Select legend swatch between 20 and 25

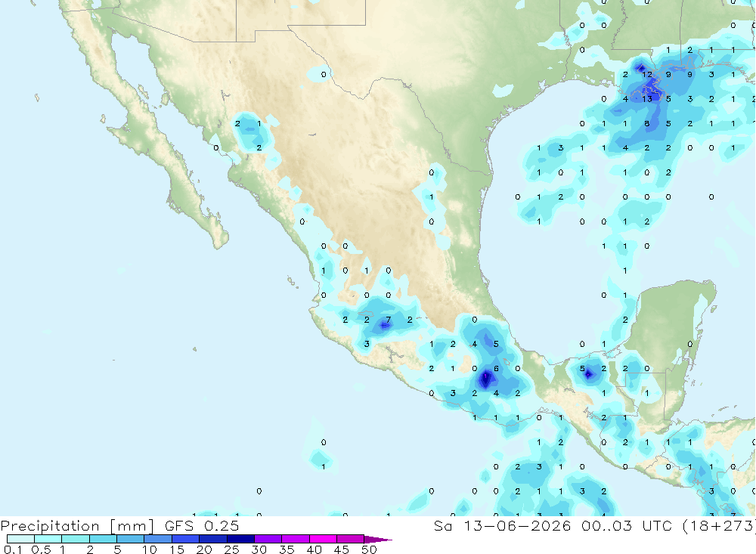click(212, 539)
